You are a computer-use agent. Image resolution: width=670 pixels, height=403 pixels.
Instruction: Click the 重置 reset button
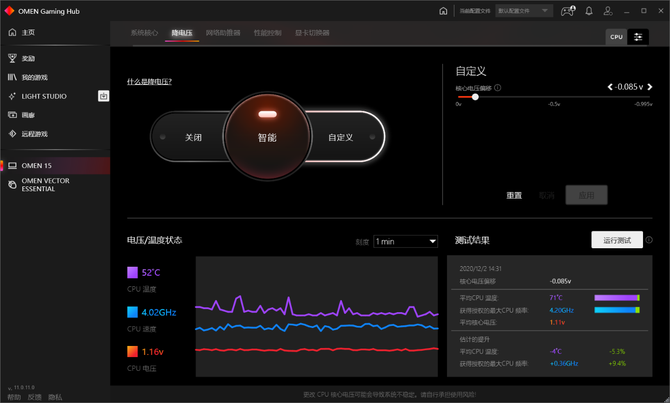(514, 195)
